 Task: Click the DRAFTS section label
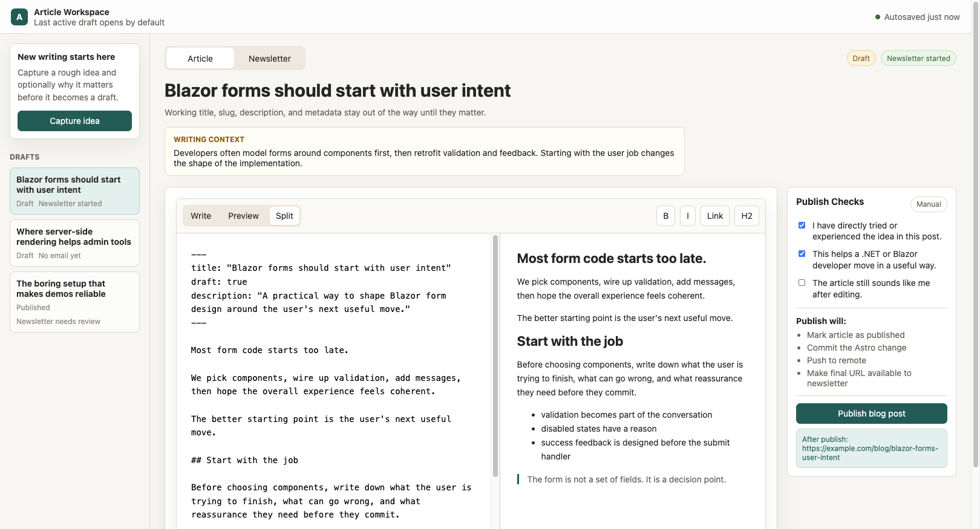pyautogui.click(x=25, y=157)
